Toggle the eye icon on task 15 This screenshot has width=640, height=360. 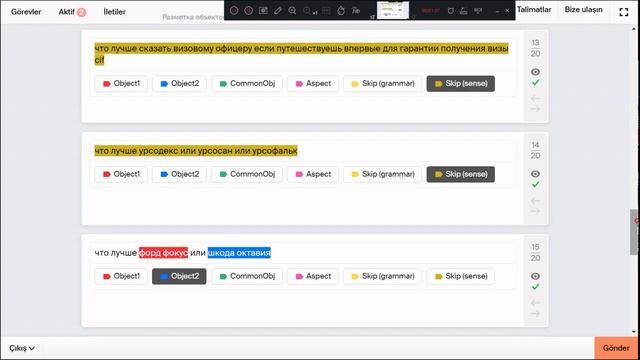(x=535, y=276)
